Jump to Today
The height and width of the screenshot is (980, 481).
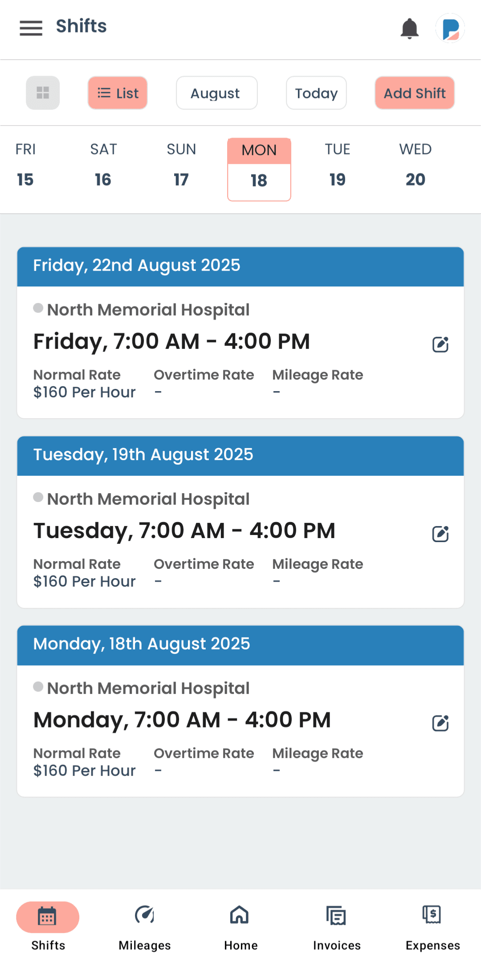316,93
